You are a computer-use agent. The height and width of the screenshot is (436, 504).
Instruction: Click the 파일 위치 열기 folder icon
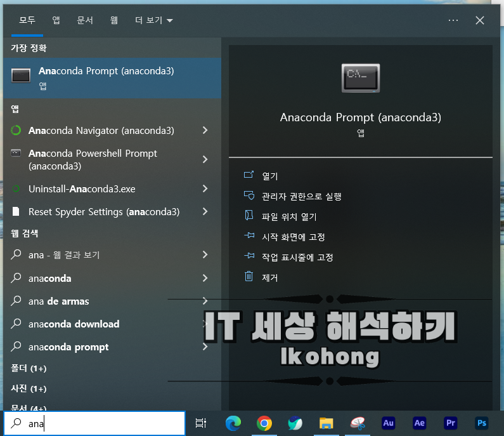click(249, 215)
